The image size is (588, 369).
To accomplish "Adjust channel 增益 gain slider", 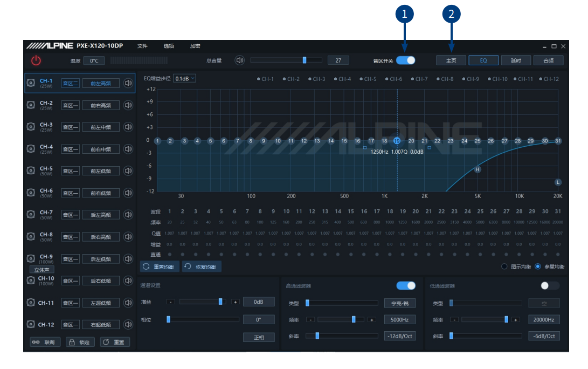I will point(203,302).
